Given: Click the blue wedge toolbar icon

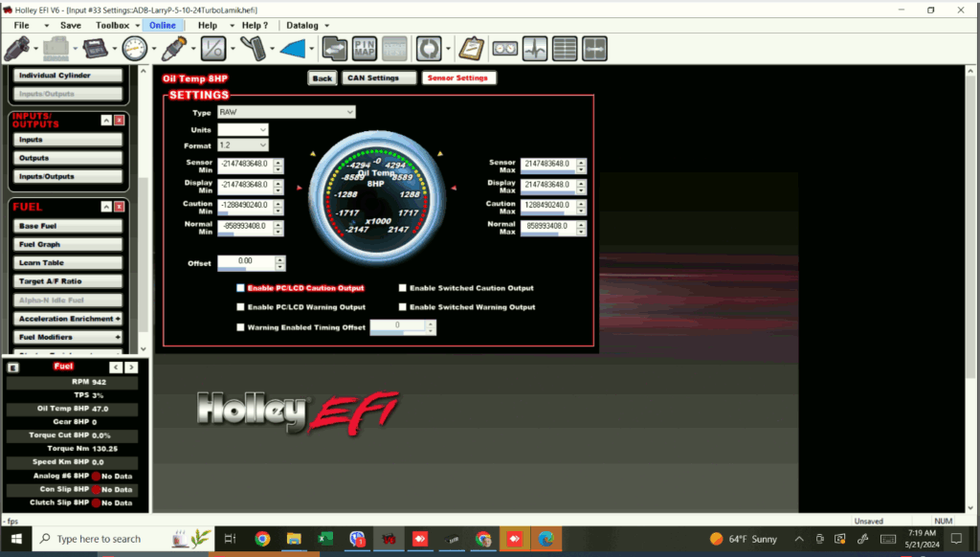Looking at the screenshot, I should [x=293, y=48].
